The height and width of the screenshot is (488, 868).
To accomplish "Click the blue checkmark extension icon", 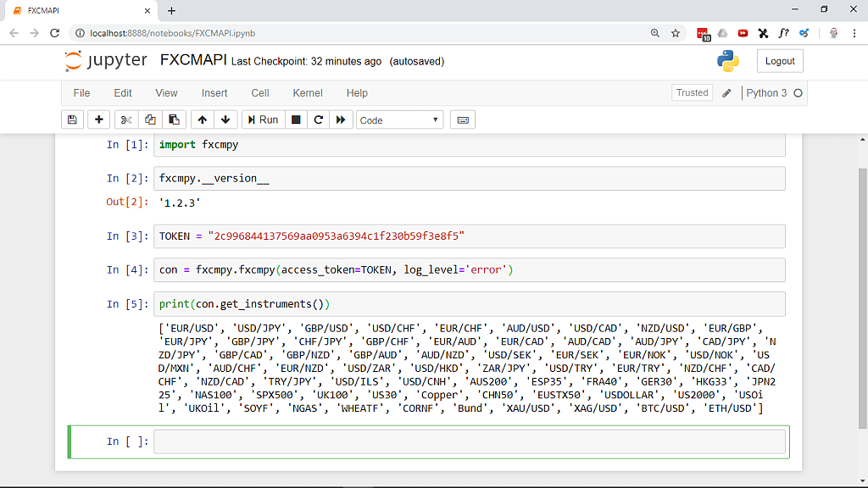I will 804,33.
